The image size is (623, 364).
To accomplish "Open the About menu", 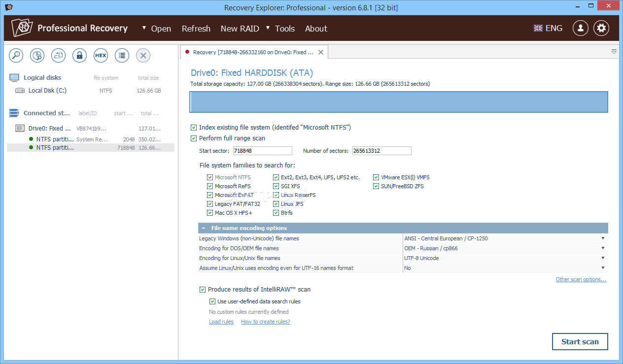I will point(316,29).
